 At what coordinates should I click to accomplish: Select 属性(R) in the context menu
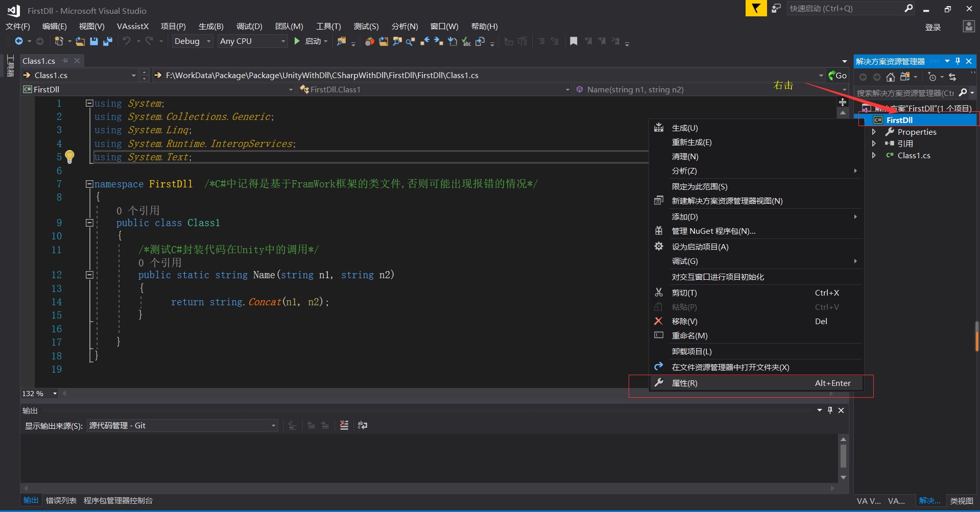pyautogui.click(x=756, y=383)
